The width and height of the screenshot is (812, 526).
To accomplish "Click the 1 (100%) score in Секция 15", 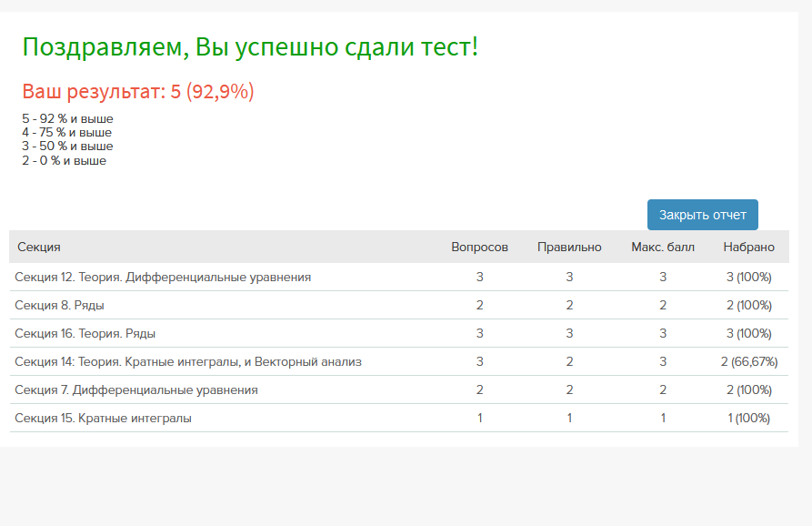I will click(749, 418).
